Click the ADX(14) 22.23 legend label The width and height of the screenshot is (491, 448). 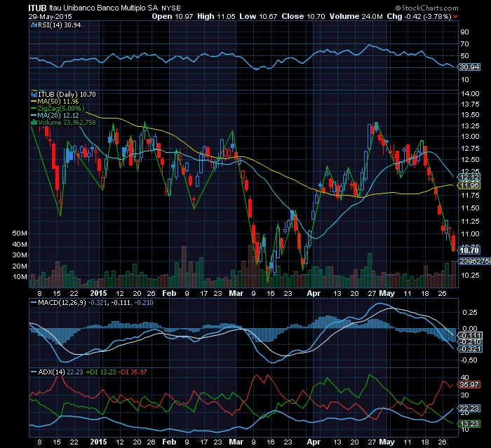coord(60,372)
